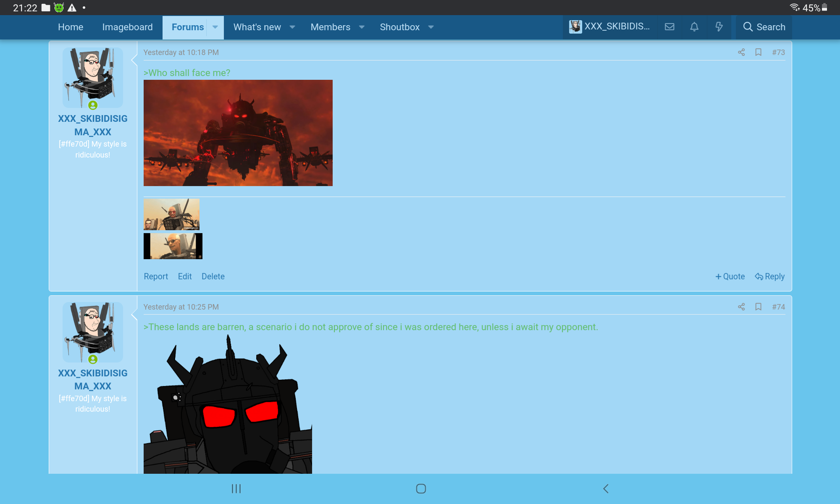The width and height of the screenshot is (840, 504).
Task: Edit post #73
Action: tap(185, 276)
